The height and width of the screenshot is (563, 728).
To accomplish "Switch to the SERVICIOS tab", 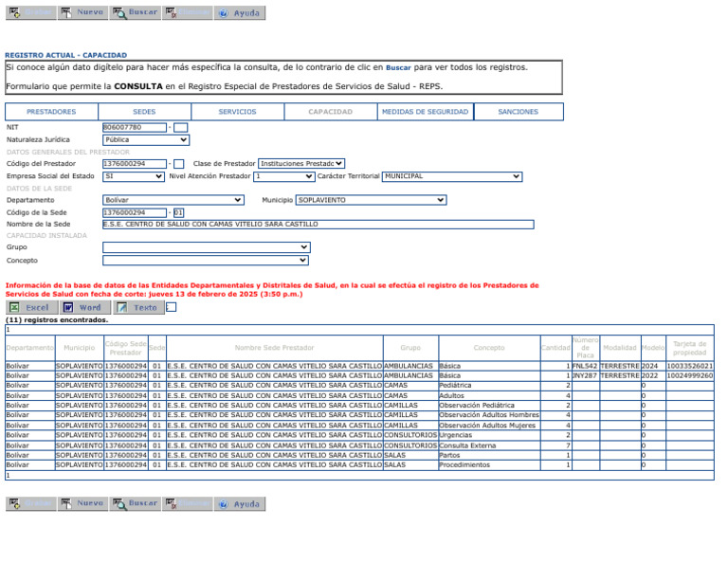I will coord(237,112).
